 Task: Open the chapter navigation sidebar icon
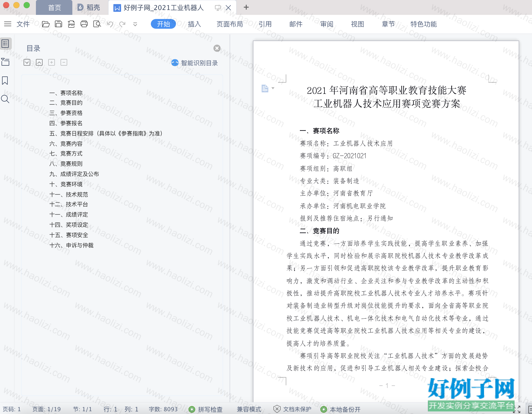5,62
